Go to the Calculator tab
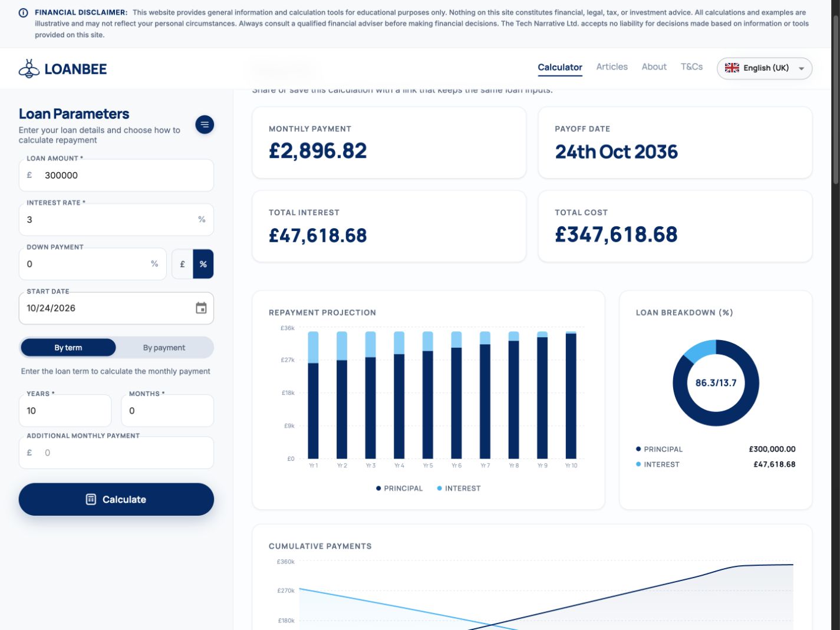 (x=560, y=67)
